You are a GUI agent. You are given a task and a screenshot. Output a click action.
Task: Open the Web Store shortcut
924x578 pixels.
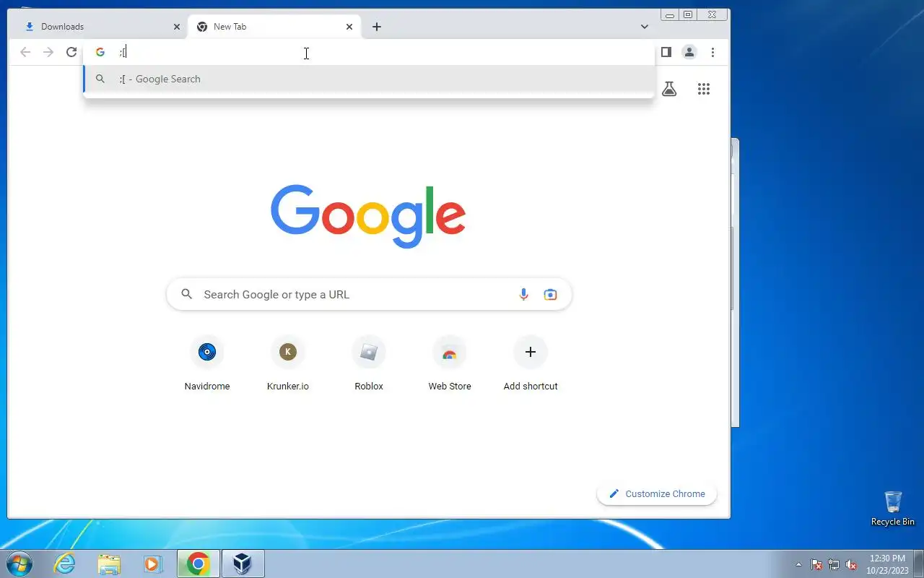pyautogui.click(x=450, y=364)
